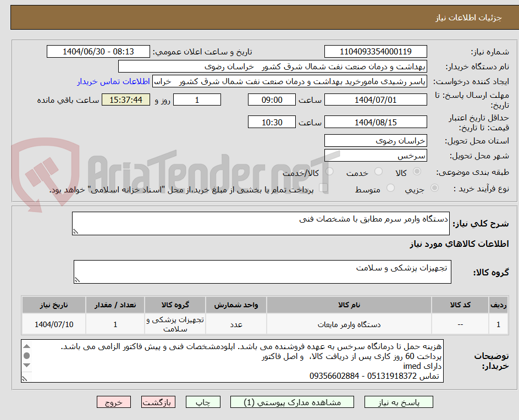Select the کالا radio option
This screenshot has width=519, height=420.
[x=417, y=172]
